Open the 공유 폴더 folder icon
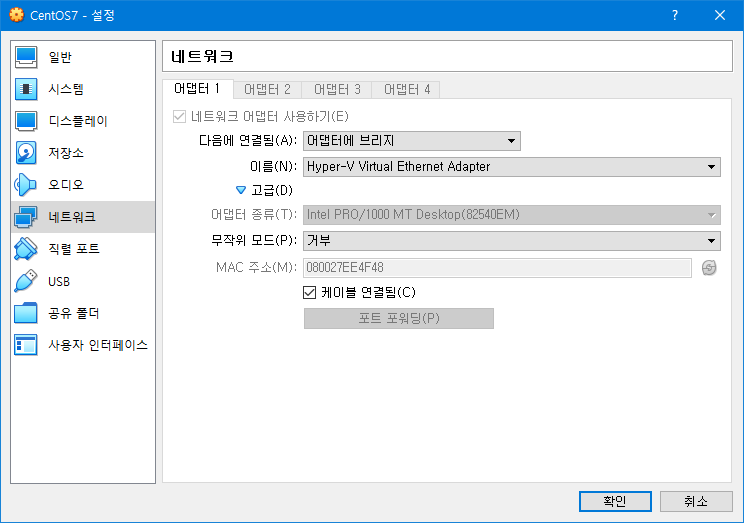 [26, 313]
